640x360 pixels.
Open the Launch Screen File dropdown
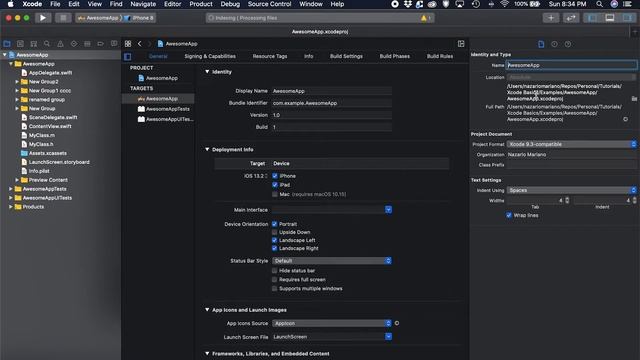(332, 337)
